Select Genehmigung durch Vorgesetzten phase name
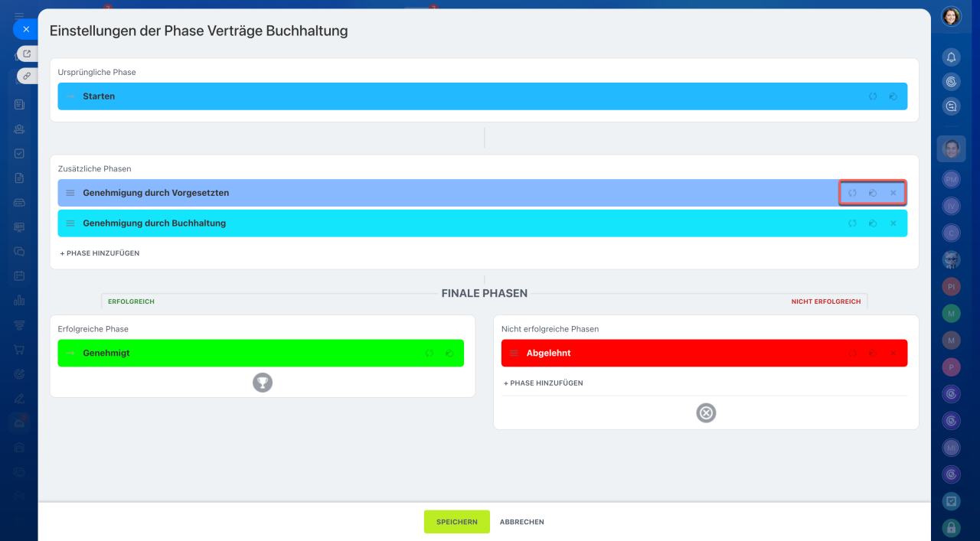Viewport: 980px width, 541px height. (156, 193)
